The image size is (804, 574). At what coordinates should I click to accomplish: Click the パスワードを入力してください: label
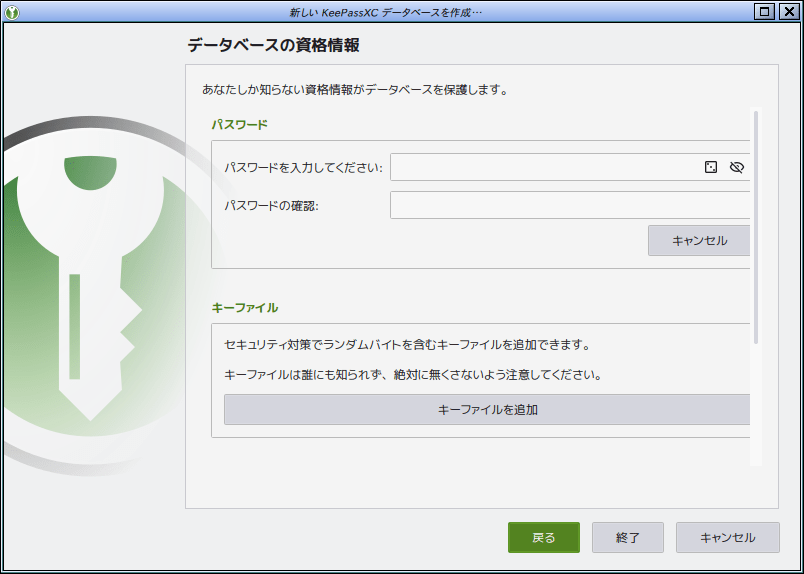pyautogui.click(x=304, y=168)
